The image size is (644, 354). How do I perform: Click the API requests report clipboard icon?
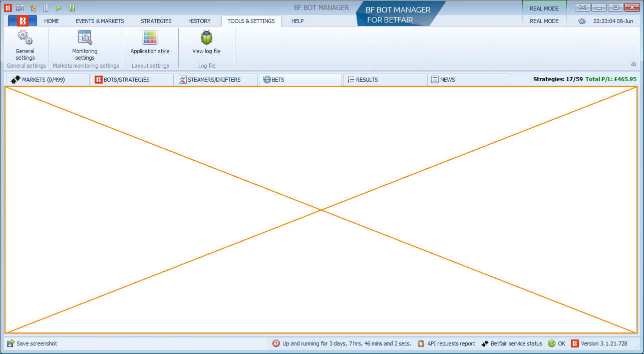(421, 343)
